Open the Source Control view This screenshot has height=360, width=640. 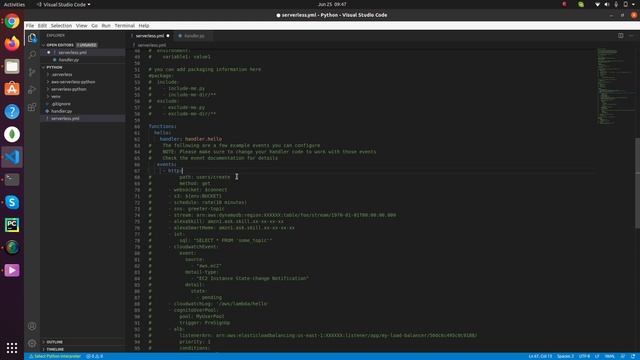[x=32, y=72]
